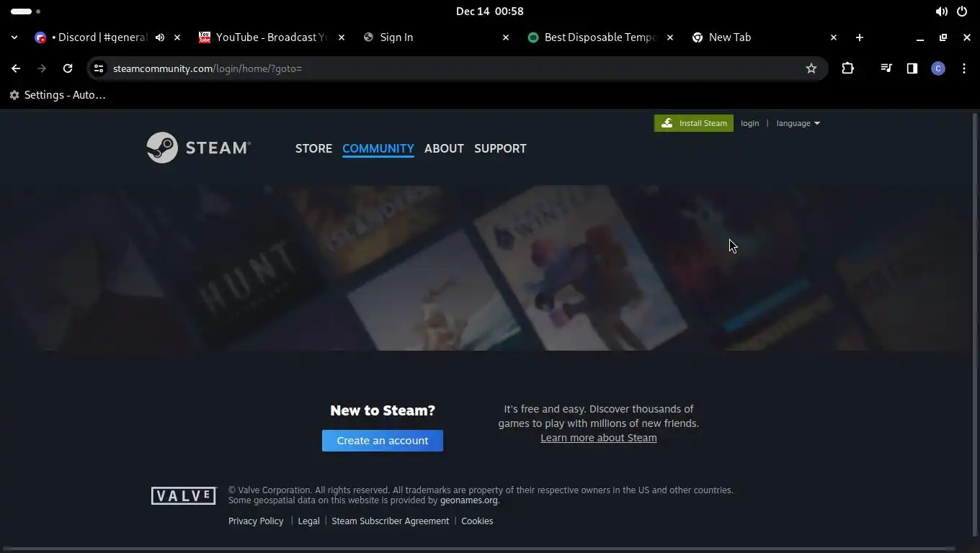The width and height of the screenshot is (980, 553).
Task: Open the STORE menu
Action: (313, 148)
